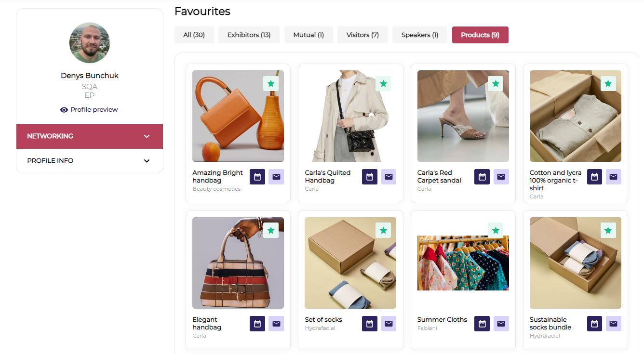Toggle favourite star on Summer Cloths
Image resolution: width=644 pixels, height=354 pixels.
pos(496,230)
